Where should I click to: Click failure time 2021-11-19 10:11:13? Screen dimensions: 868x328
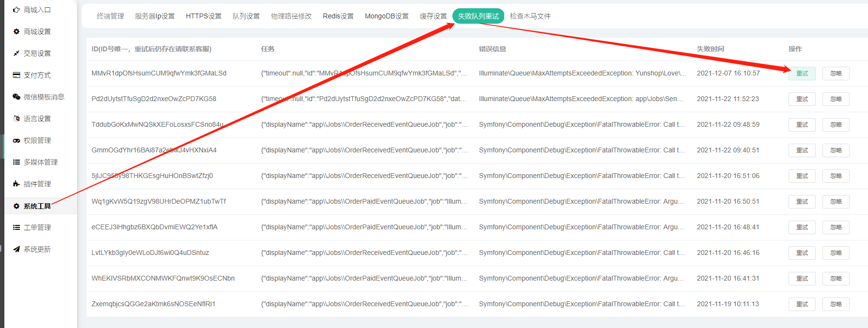pyautogui.click(x=728, y=304)
